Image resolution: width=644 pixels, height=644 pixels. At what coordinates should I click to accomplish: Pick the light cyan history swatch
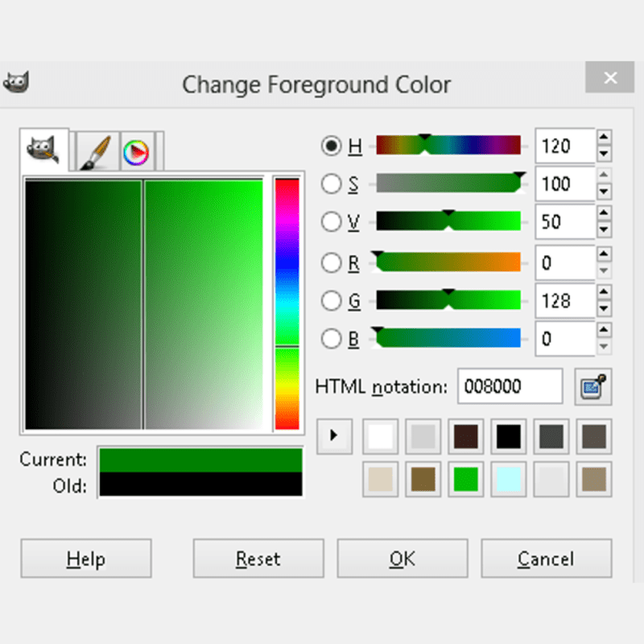[x=508, y=480]
